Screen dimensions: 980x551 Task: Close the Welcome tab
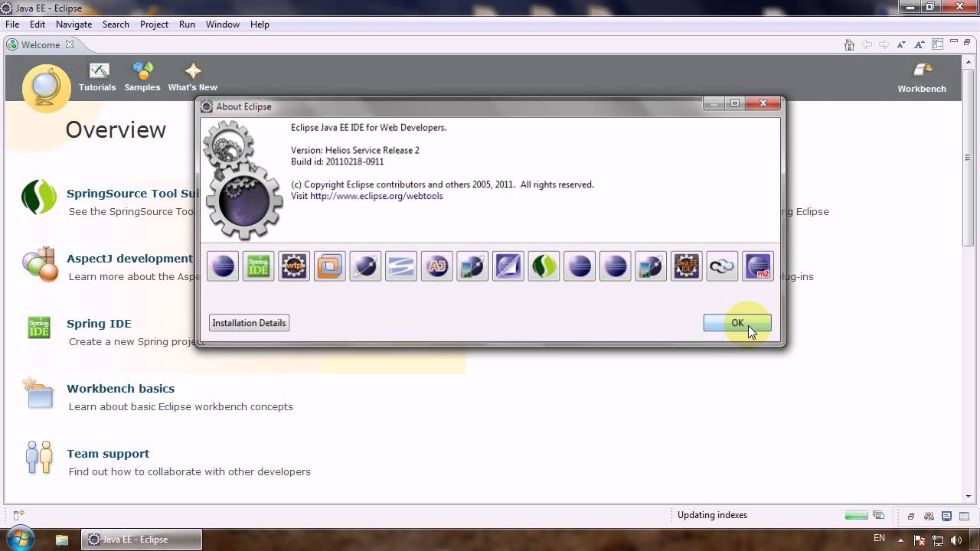(x=70, y=44)
